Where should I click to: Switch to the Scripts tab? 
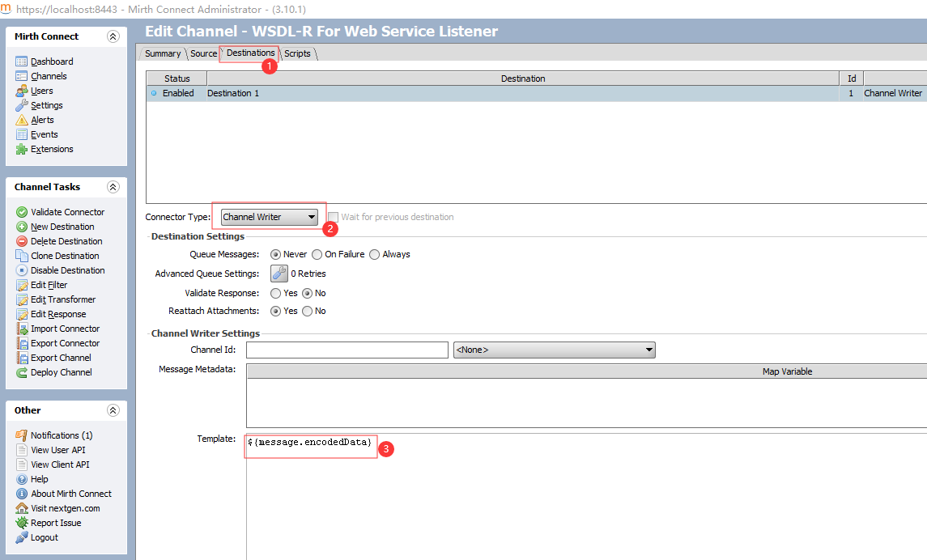coord(297,53)
